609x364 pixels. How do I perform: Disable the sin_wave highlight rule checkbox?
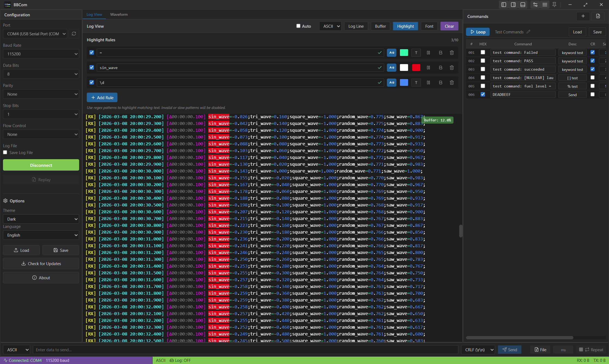tap(92, 67)
